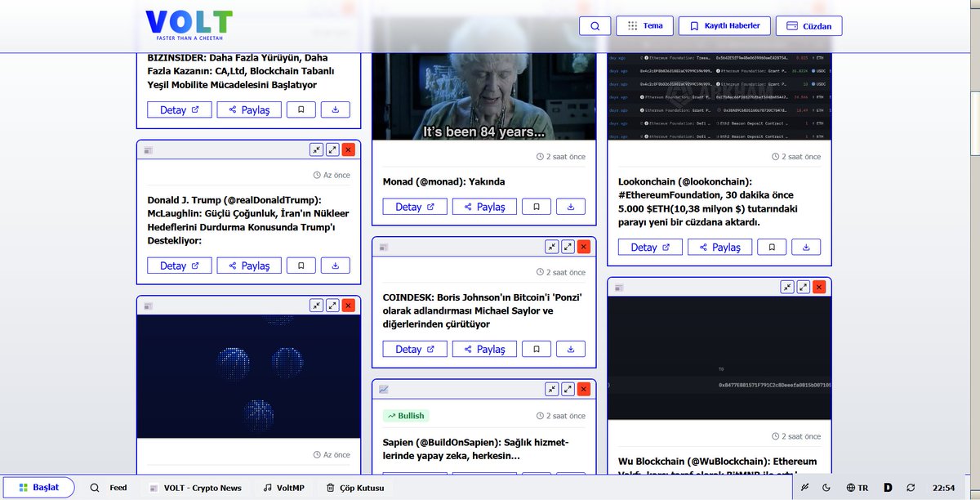Viewport: 980px width, 500px height.
Task: Share the BIZINSIDER news with Paylaş
Action: point(249,109)
